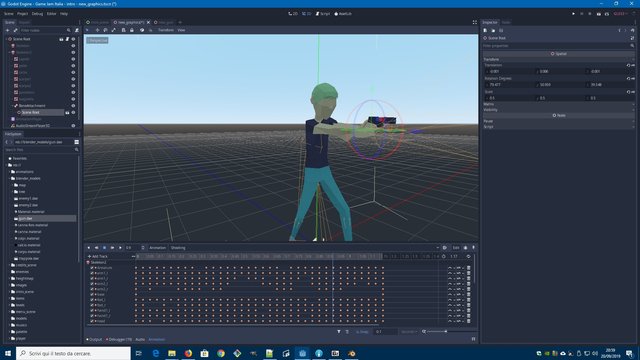Add a new node with the plus icon
This screenshot has height=360, width=640.
click(7, 30)
